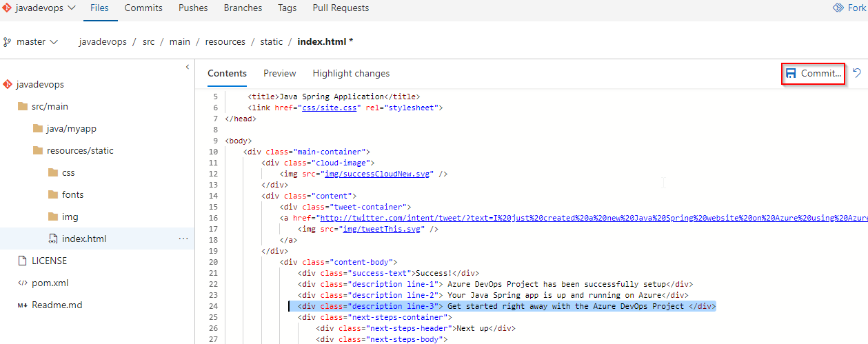The image size is (868, 344).
Task: Click the resources/static folder icon
Action: [38, 150]
